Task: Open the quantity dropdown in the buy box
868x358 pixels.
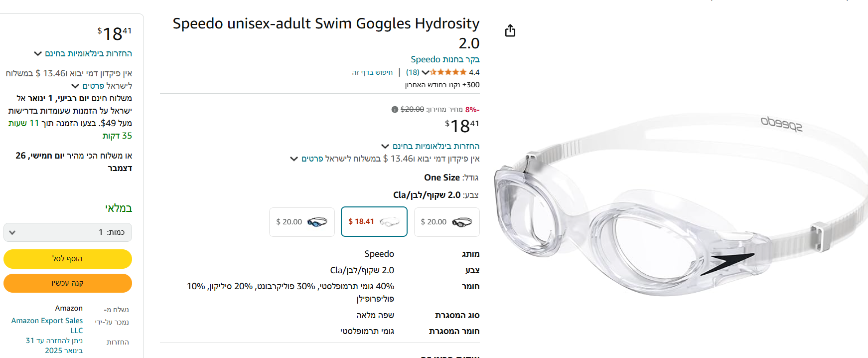Action: (68, 232)
